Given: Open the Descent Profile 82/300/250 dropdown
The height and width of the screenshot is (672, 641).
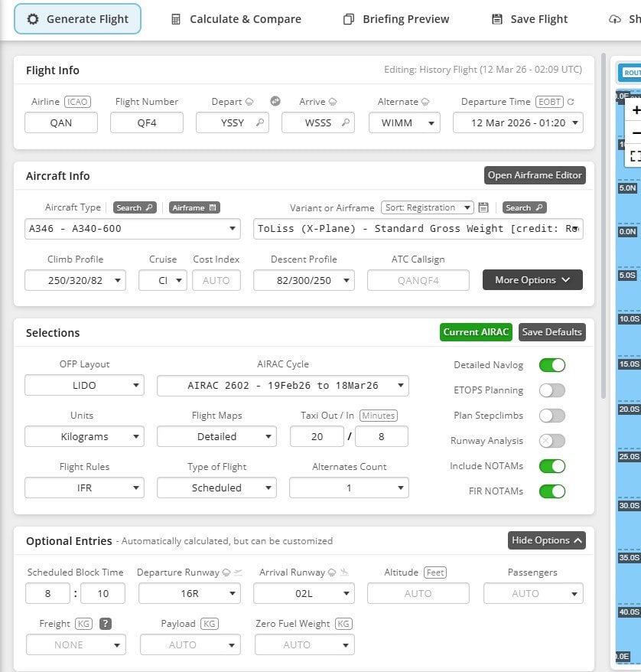Looking at the screenshot, I should tap(304, 280).
